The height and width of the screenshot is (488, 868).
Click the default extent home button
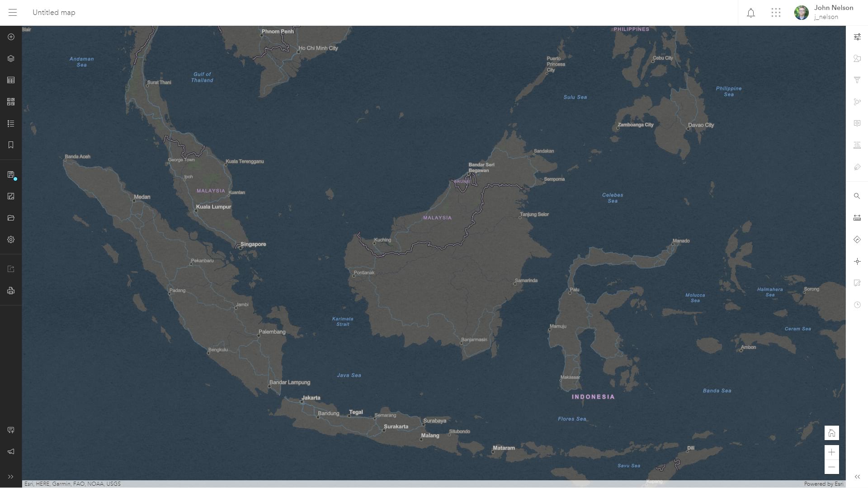point(831,433)
